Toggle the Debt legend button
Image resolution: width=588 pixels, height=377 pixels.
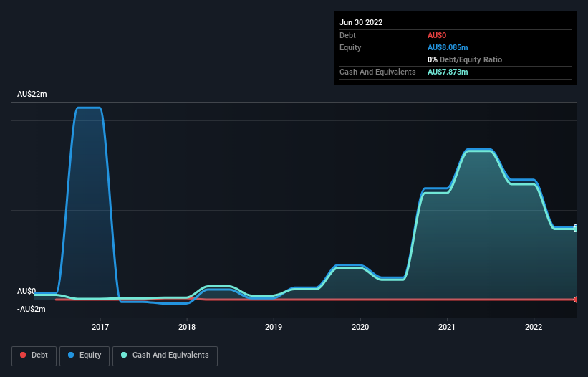34,355
